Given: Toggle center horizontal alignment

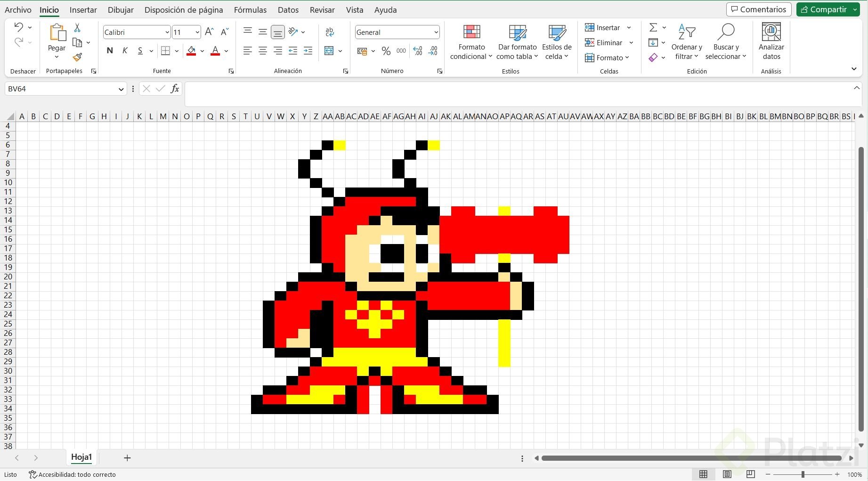Looking at the screenshot, I should pos(262,50).
